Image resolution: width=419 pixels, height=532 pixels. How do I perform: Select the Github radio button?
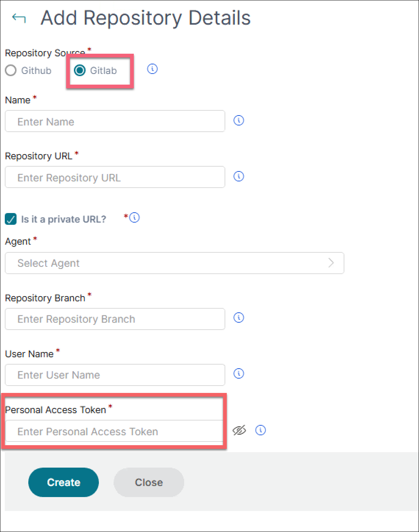point(11,70)
